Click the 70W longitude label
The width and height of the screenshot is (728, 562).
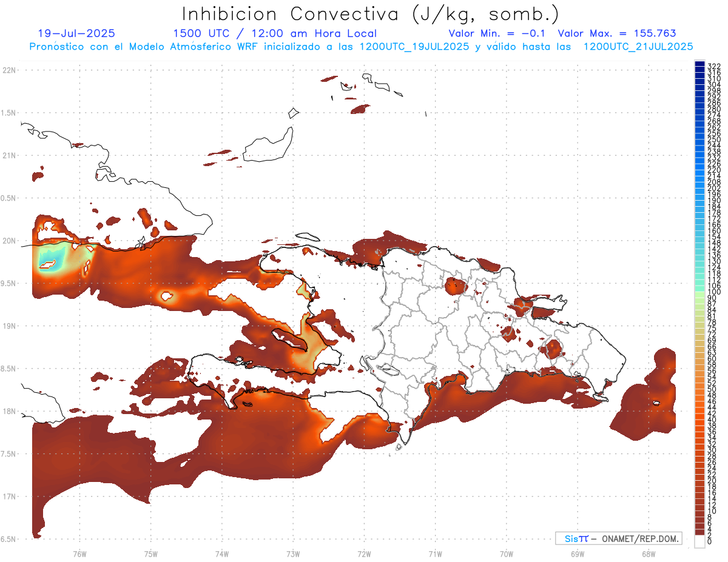click(x=507, y=554)
